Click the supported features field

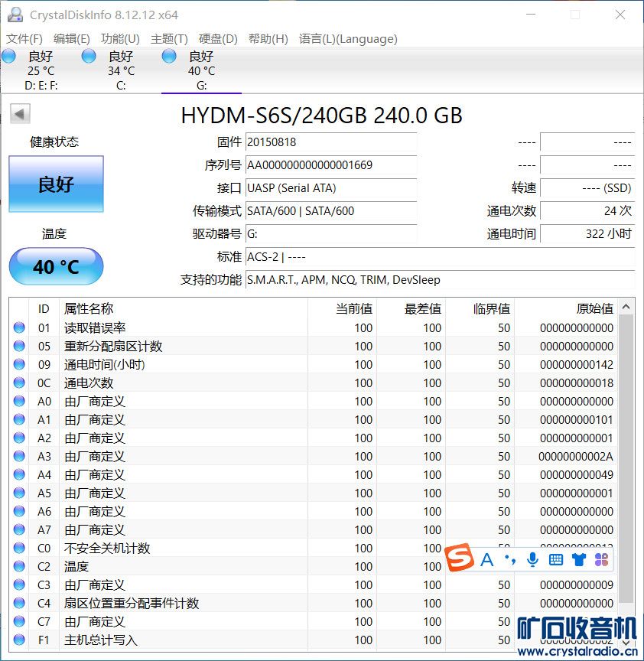(440, 280)
